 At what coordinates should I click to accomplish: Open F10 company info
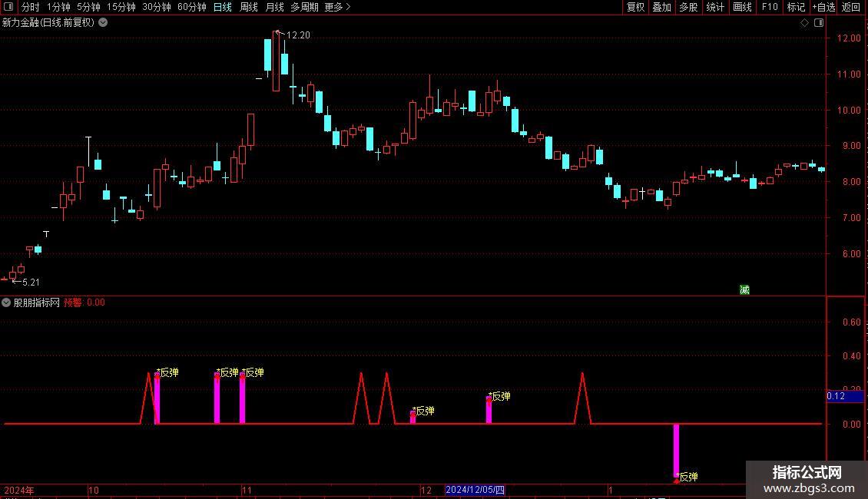[x=770, y=7]
